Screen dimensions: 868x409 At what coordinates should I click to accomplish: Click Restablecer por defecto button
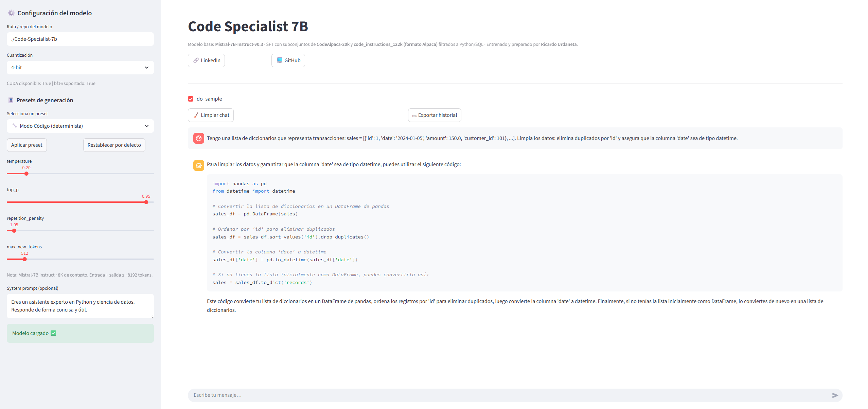coord(114,145)
